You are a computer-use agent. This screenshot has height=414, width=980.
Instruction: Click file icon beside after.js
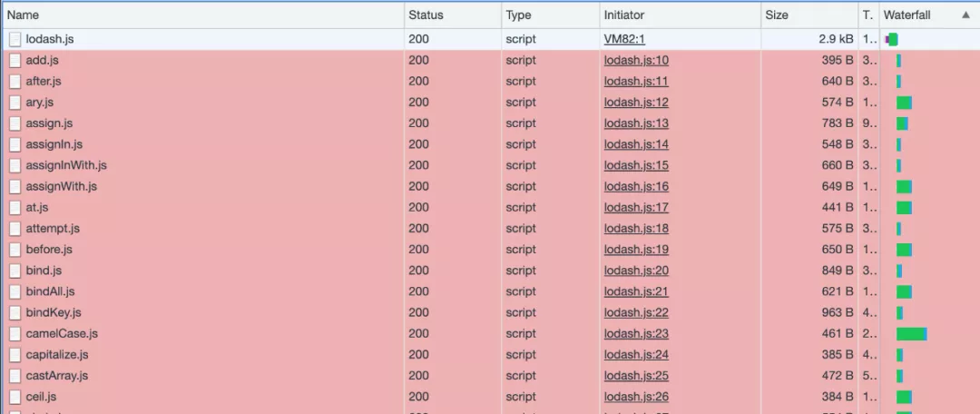tap(15, 82)
